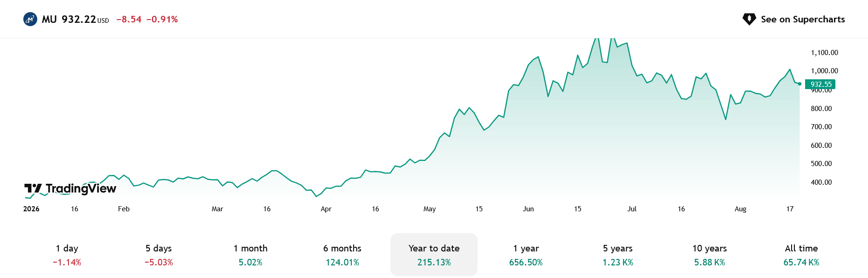Click the Micron MU logo icon
This screenshot has height=278, width=868.
point(30,19)
